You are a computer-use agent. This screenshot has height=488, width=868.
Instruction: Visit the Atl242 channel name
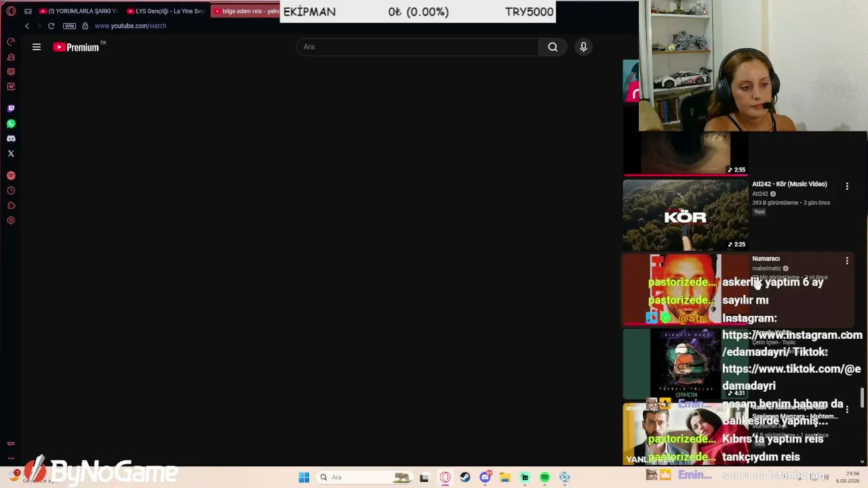point(760,194)
